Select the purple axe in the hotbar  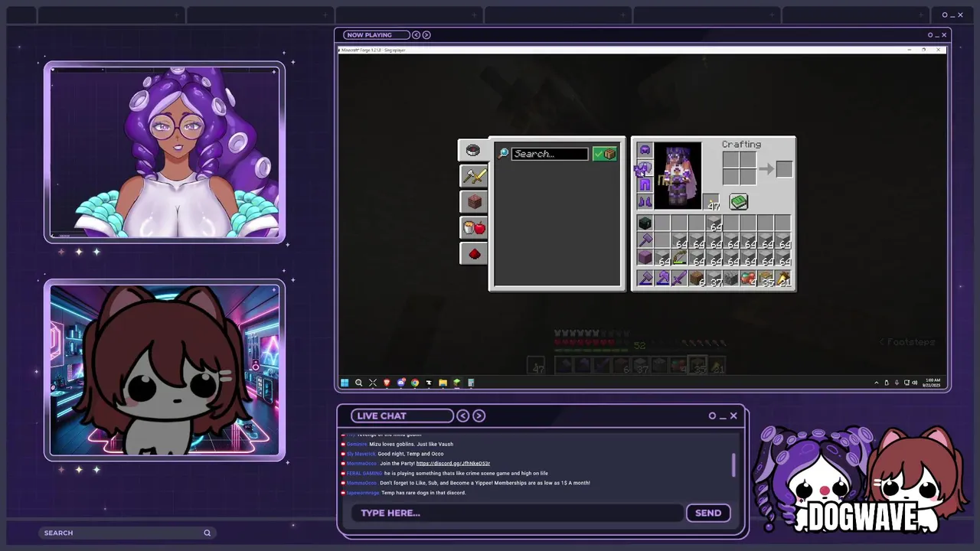[x=662, y=280]
